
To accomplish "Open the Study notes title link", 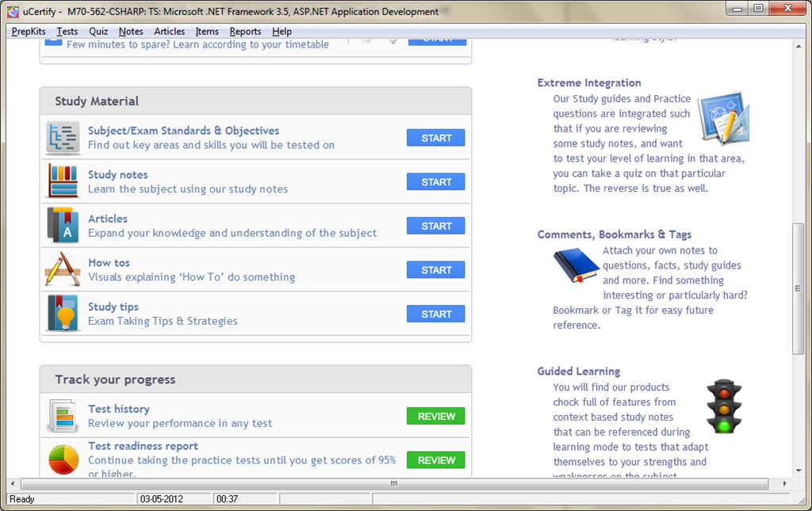I will coord(117,175).
